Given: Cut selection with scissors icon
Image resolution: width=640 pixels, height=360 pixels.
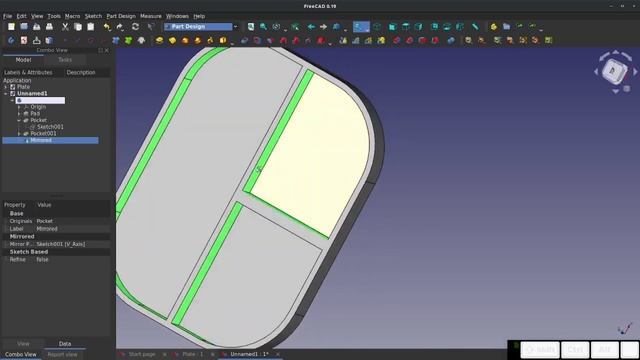Looking at the screenshot, I should pos(65,27).
